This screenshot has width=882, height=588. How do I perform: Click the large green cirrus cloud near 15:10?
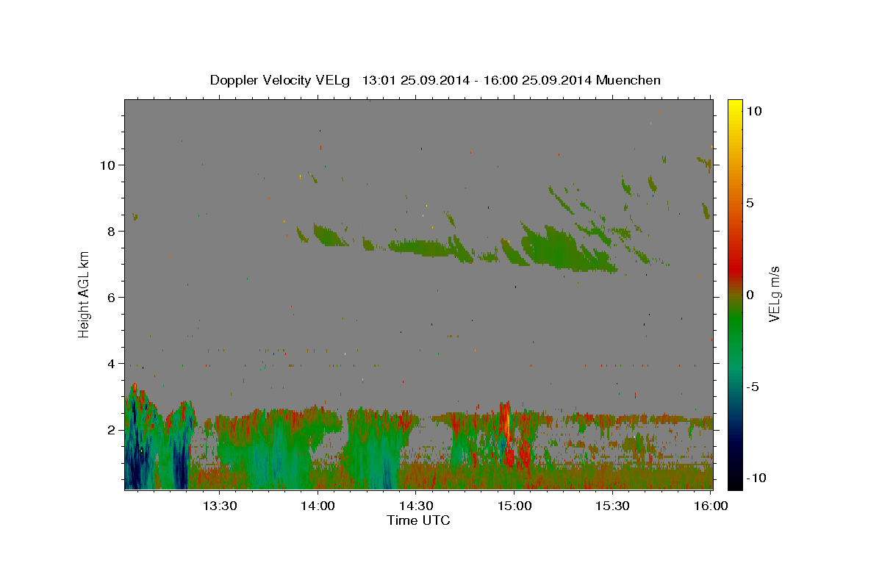pos(561,248)
